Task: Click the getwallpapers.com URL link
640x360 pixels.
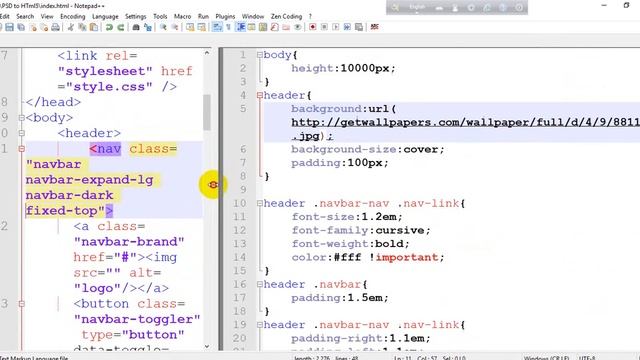Action: (x=465, y=122)
